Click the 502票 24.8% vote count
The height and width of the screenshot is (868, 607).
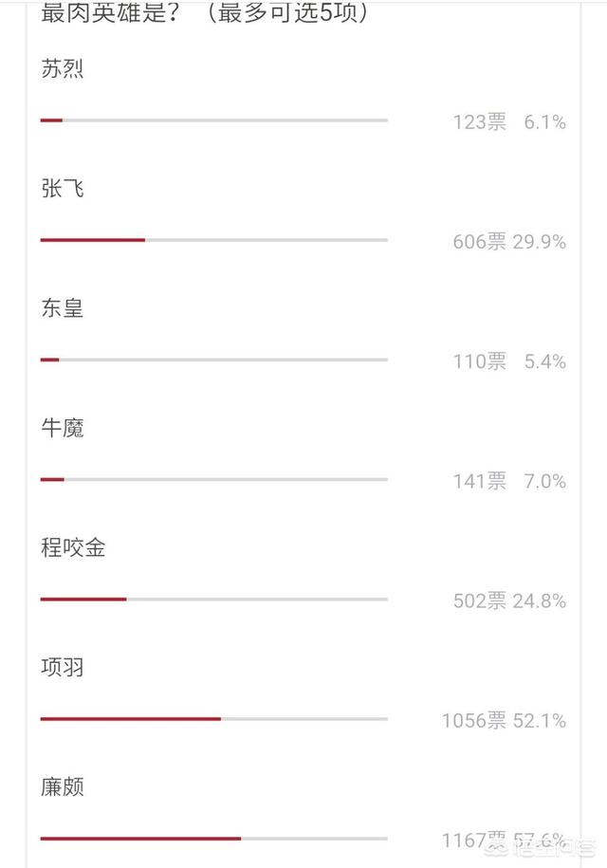coord(509,600)
